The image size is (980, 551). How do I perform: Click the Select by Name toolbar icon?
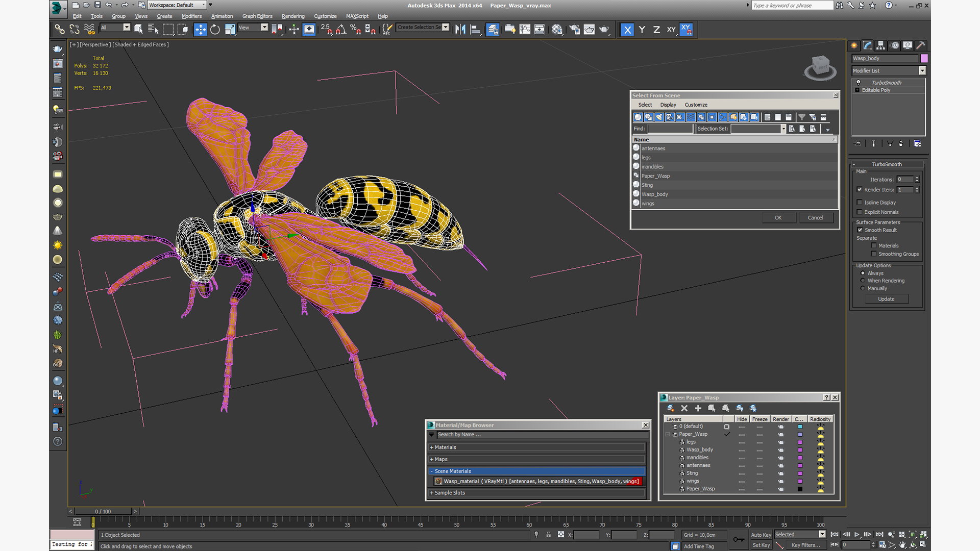point(153,29)
